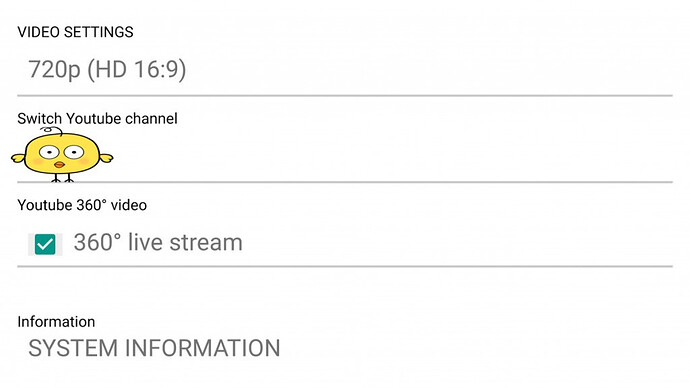Click the Switch Youtube channel label
This screenshot has height=388, width=690.
tap(97, 119)
